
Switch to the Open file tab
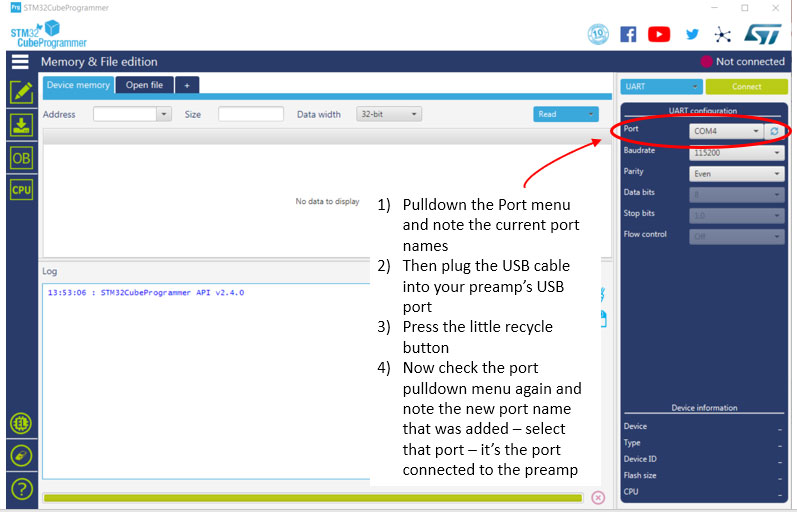(x=144, y=85)
